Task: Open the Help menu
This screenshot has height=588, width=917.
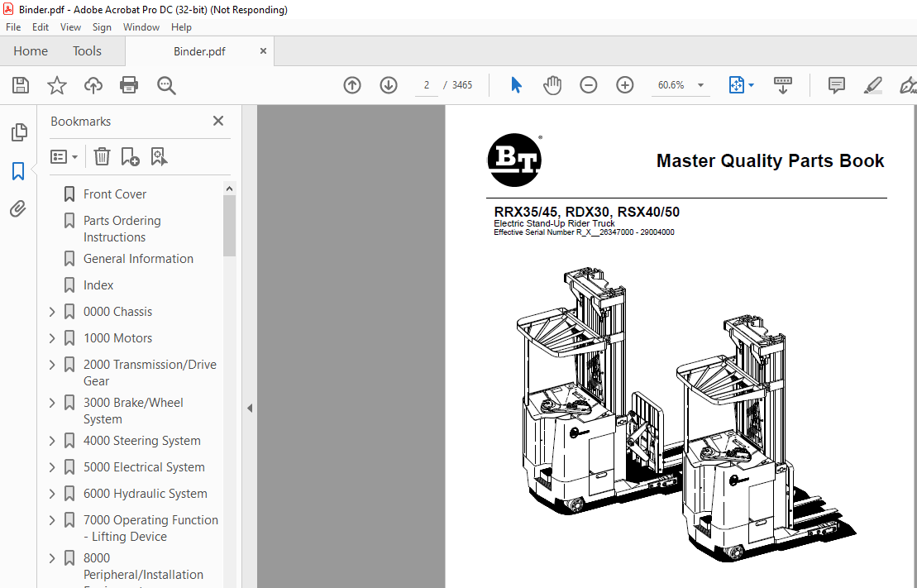Action: pos(181,27)
